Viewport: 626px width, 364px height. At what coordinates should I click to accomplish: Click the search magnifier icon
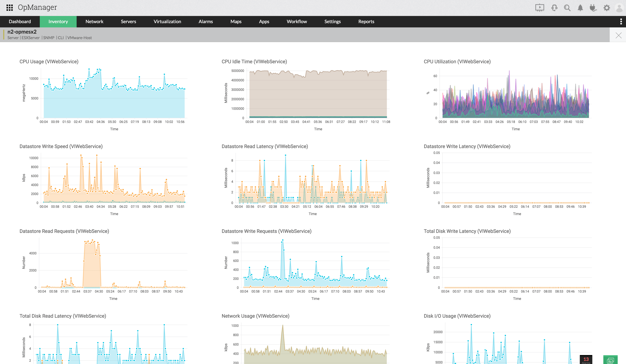(567, 8)
